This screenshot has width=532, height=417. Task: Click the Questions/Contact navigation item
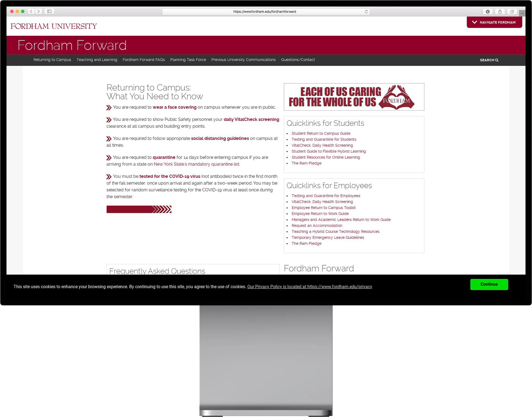click(x=298, y=60)
